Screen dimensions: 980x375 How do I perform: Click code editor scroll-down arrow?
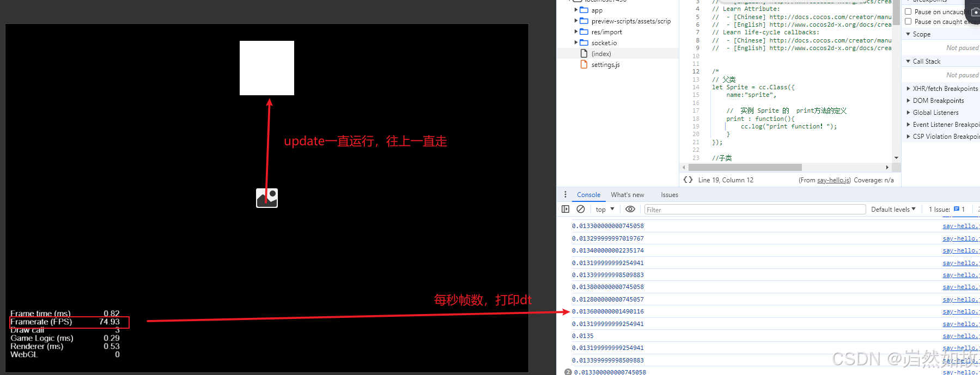[x=896, y=158]
